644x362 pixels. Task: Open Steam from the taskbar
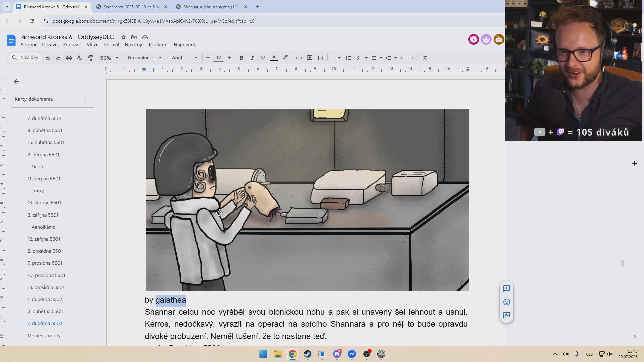click(308, 354)
